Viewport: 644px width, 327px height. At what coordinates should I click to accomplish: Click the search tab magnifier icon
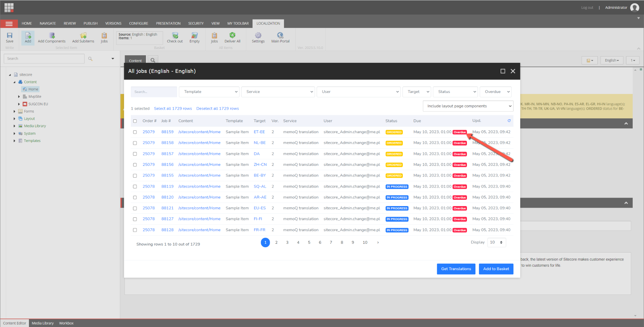(x=153, y=60)
